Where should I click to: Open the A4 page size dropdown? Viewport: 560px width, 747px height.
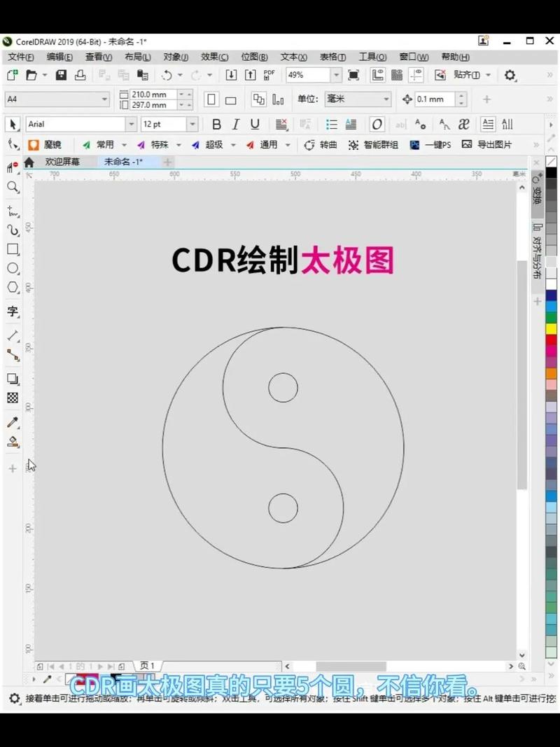pyautogui.click(x=104, y=99)
